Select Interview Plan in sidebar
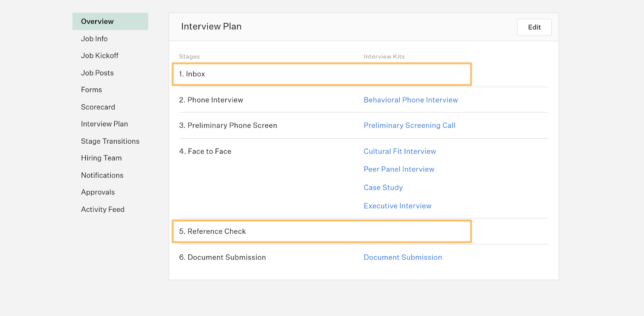 104,124
